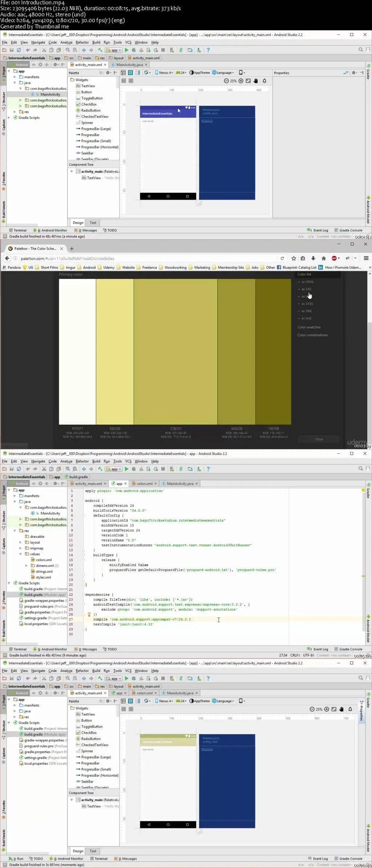The width and height of the screenshot is (372, 868).
Task: Click the browser home icon
Action: [x=323, y=258]
